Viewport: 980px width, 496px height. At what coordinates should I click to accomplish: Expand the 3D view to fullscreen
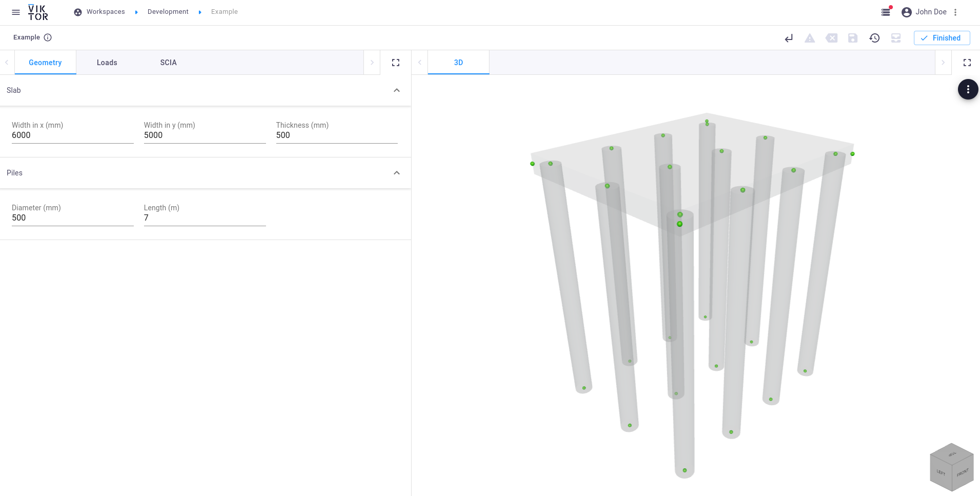click(967, 63)
